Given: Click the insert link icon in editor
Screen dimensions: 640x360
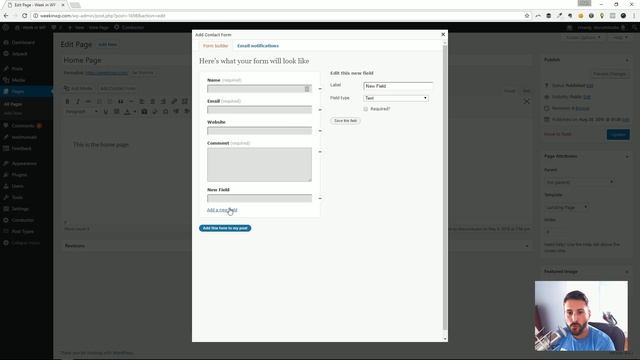Looking at the screenshot, I should [174, 101].
